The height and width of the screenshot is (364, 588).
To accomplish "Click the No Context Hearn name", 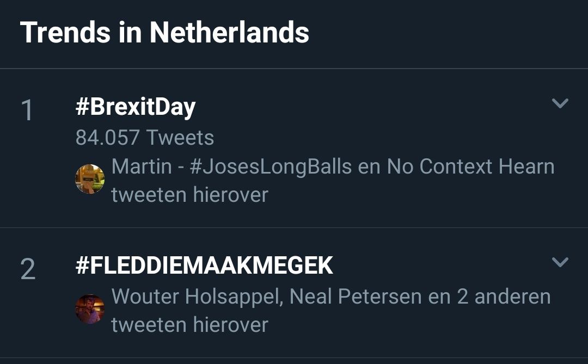I will [470, 166].
